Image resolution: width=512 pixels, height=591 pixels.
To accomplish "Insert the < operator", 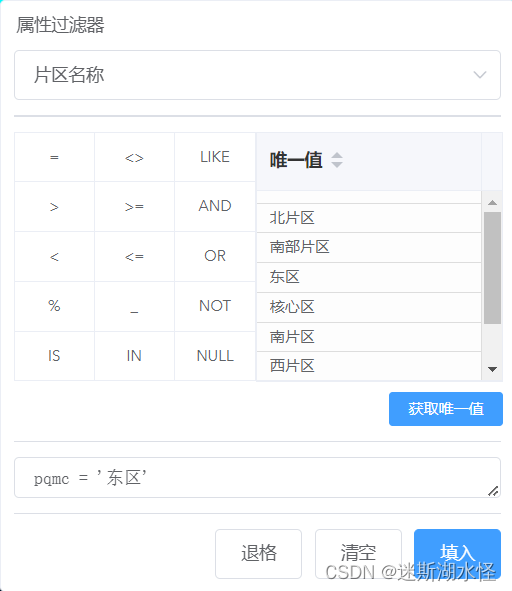I will click(x=54, y=256).
